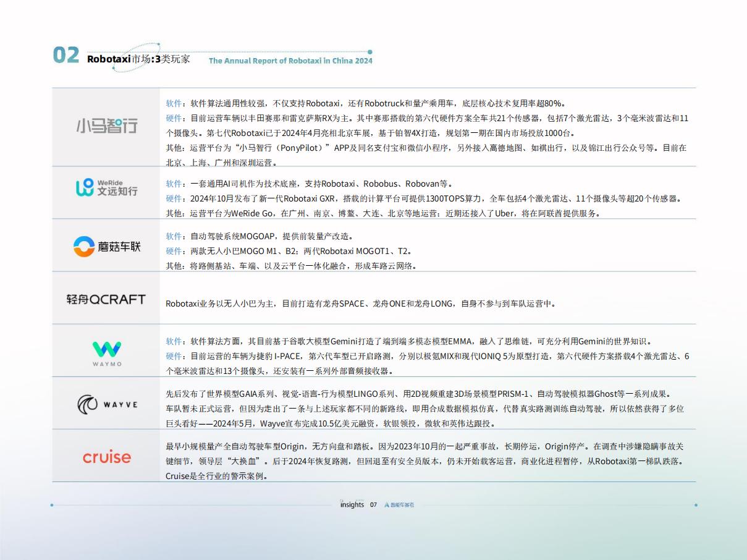Click the 小马智行 company logo

pyautogui.click(x=106, y=127)
